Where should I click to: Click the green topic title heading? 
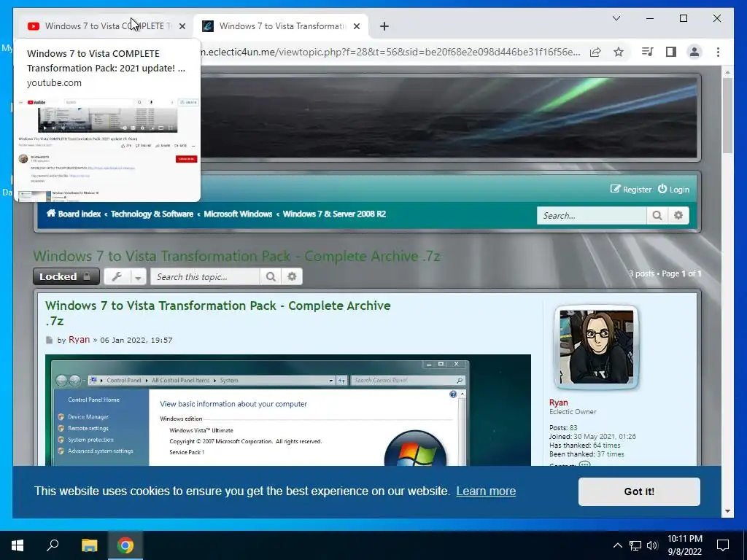click(x=236, y=256)
